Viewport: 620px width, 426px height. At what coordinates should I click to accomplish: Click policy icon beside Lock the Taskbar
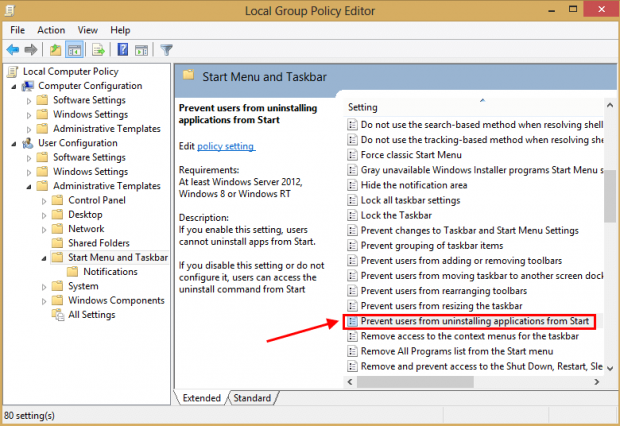(x=352, y=216)
